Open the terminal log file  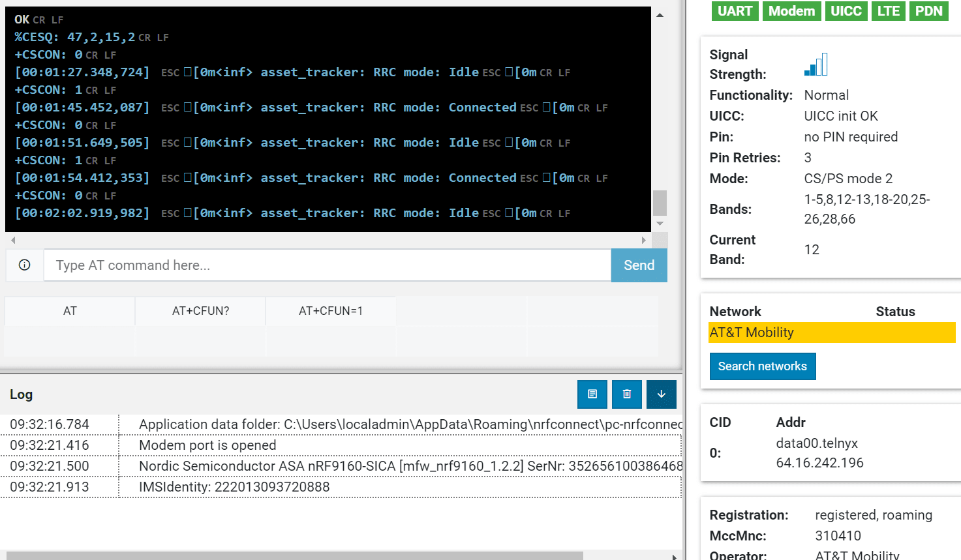(x=592, y=394)
